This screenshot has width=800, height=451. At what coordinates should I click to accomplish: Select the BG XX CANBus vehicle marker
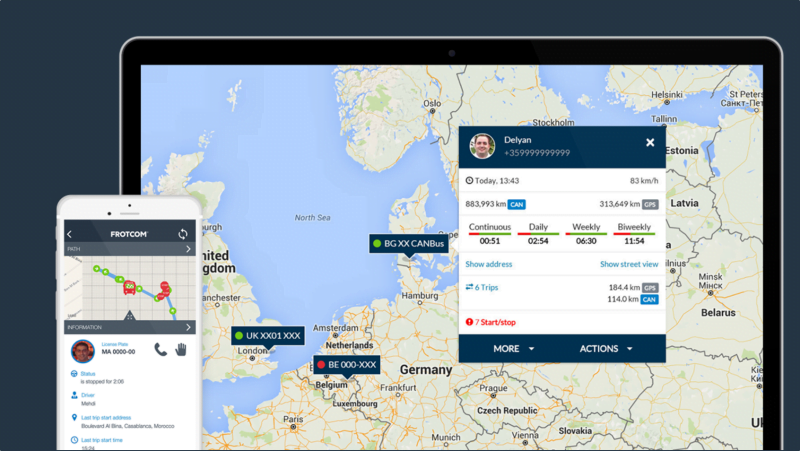tap(410, 243)
